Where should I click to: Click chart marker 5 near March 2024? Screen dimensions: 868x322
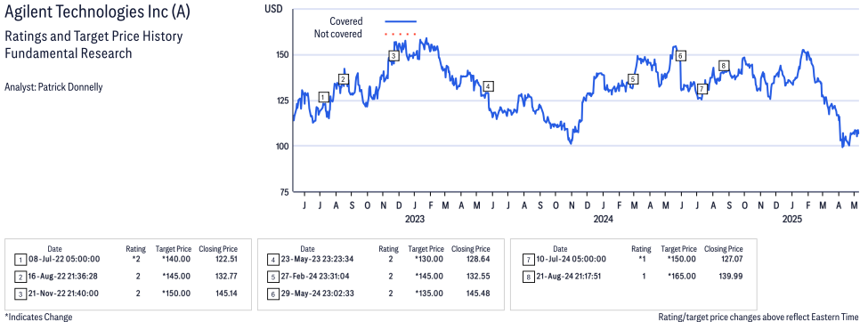633,79
